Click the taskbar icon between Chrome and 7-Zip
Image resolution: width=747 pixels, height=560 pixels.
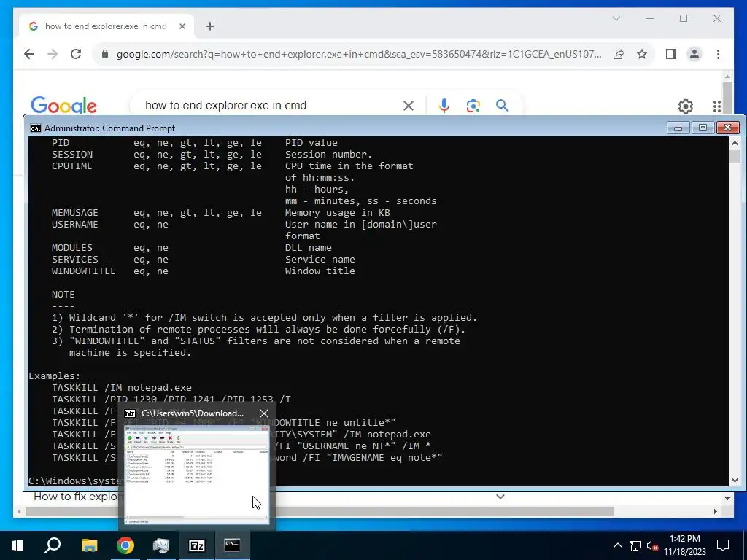(161, 545)
